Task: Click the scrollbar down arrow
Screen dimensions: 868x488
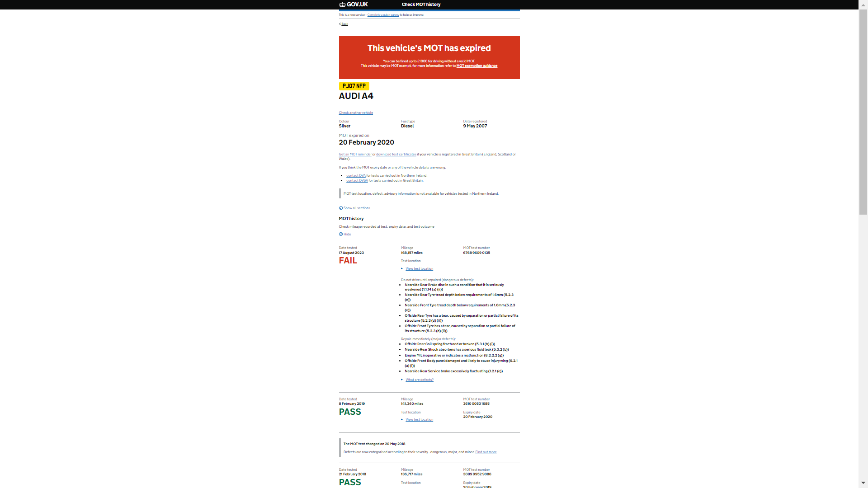Action: click(x=863, y=483)
